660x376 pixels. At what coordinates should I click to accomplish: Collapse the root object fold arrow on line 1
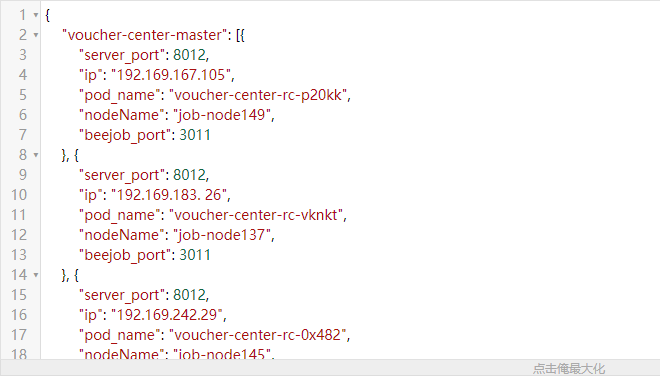pos(36,15)
